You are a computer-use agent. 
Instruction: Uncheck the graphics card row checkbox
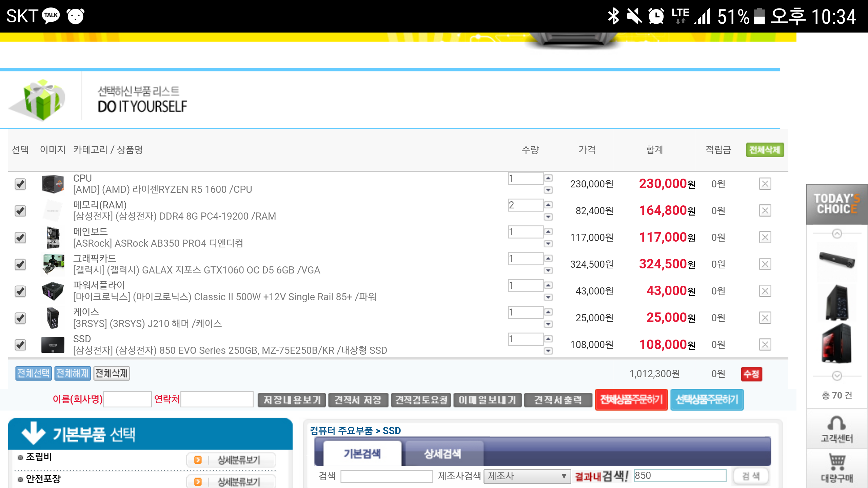(x=20, y=264)
